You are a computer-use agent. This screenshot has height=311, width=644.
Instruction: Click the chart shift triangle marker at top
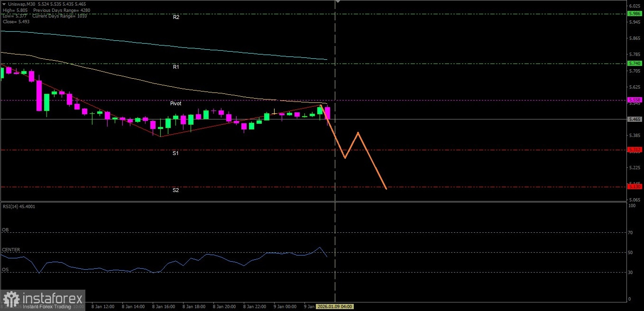[338, 2]
